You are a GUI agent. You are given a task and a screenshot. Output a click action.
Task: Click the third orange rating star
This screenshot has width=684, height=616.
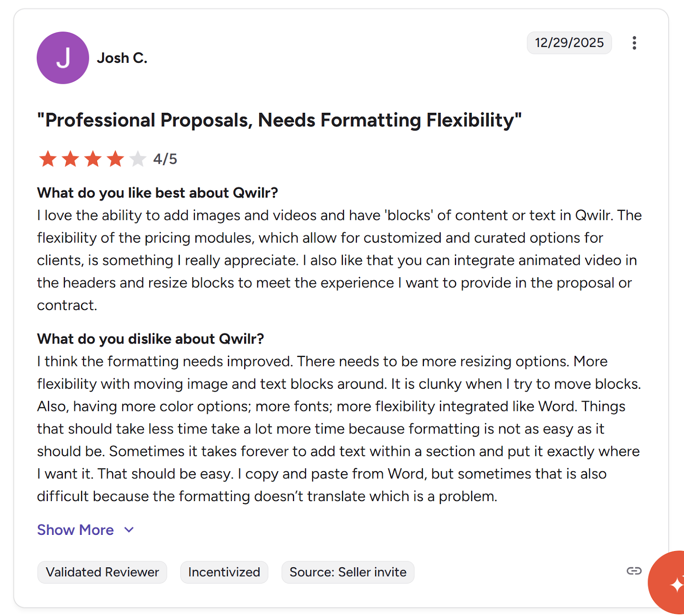click(93, 159)
